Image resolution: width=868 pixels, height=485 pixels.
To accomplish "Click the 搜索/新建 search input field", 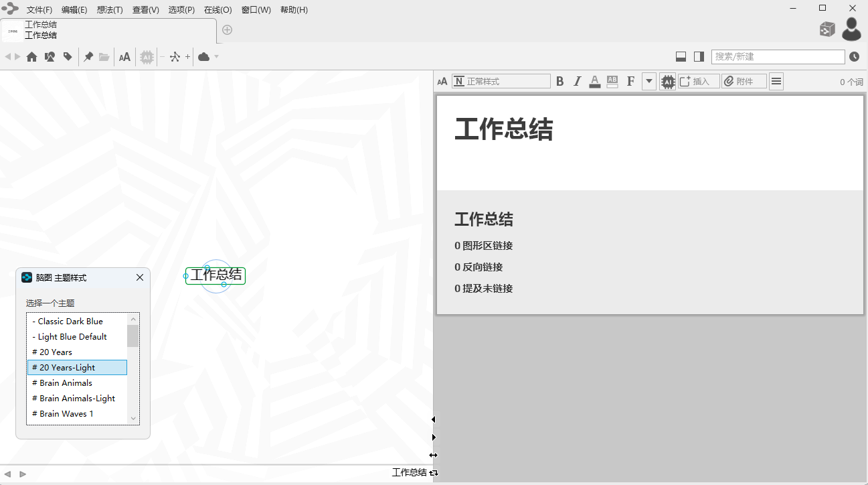I will pos(778,56).
